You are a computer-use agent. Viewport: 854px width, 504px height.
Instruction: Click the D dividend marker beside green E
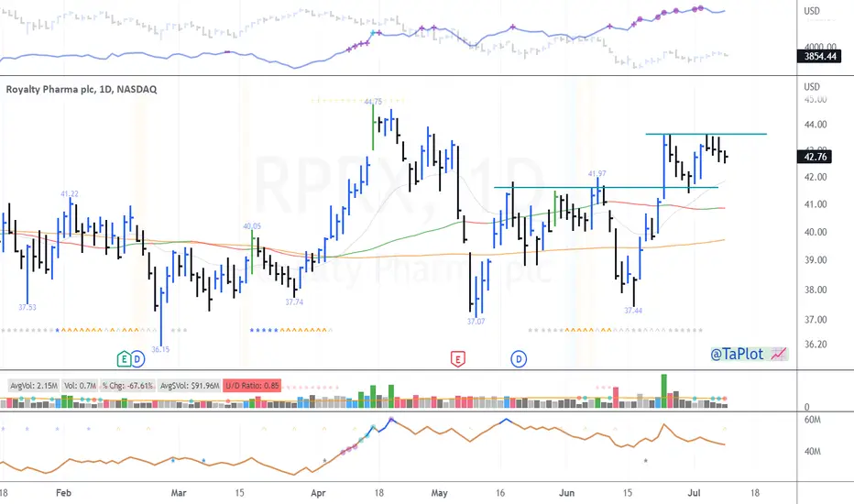click(x=137, y=358)
